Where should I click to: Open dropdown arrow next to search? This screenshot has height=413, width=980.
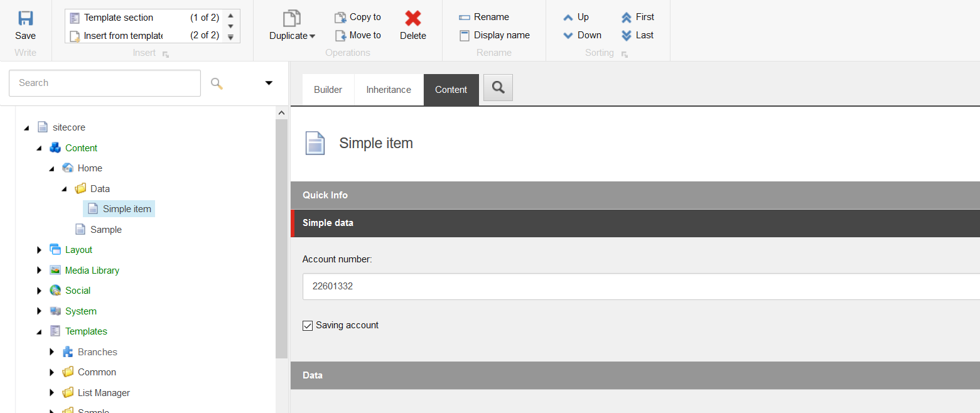269,83
